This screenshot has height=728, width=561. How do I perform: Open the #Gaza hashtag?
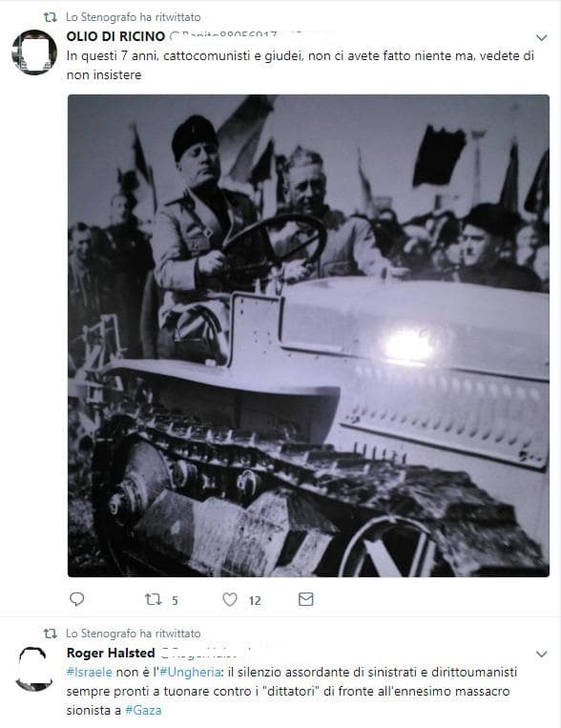pos(143,711)
